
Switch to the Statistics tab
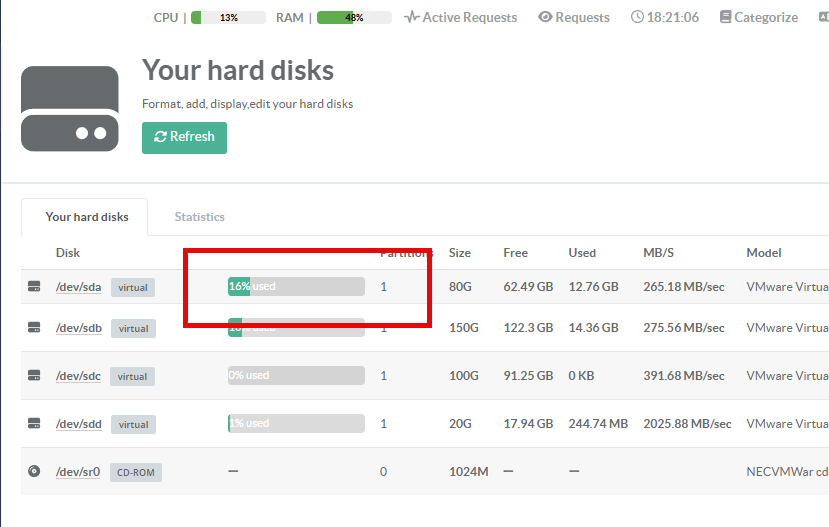click(x=199, y=217)
